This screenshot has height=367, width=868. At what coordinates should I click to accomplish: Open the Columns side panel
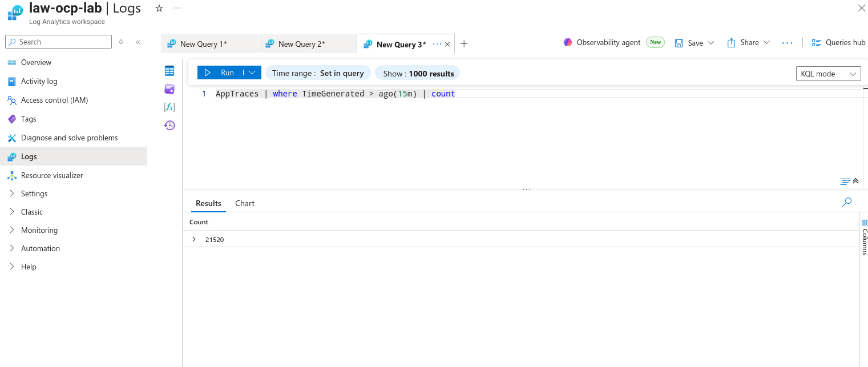864,236
